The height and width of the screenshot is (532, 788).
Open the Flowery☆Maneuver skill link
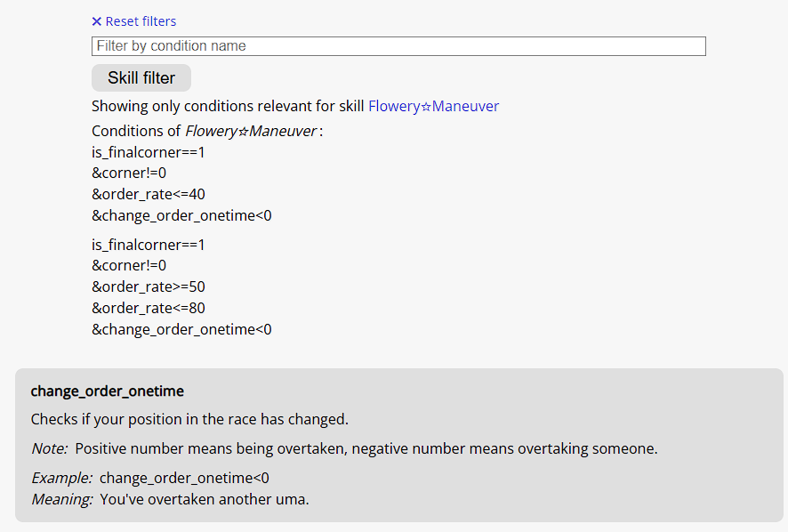(434, 106)
